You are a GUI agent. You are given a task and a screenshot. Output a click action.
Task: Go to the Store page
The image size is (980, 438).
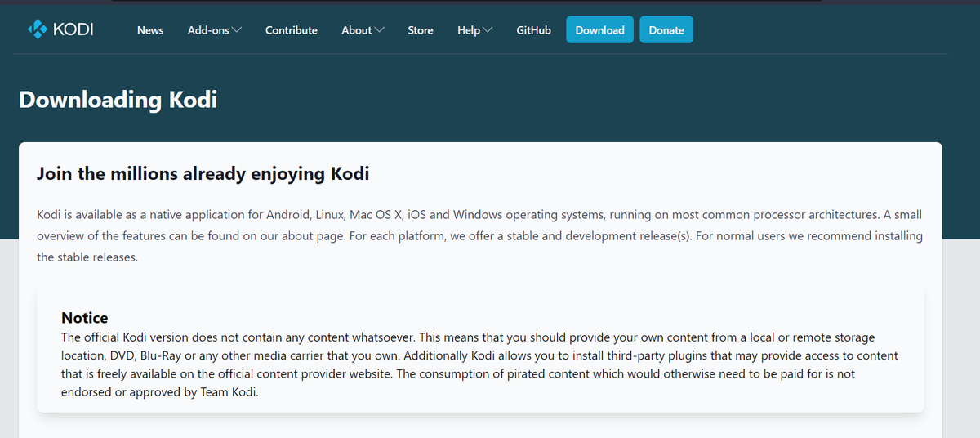pos(421,30)
